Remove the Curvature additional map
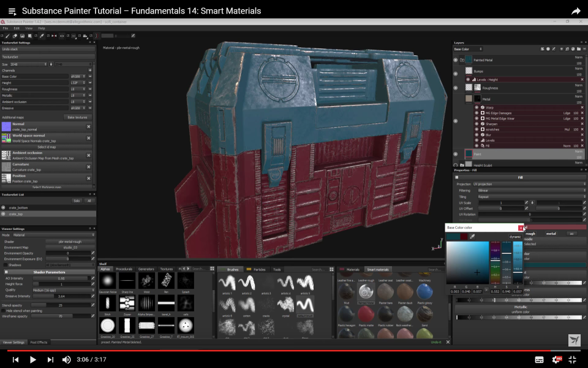The width and height of the screenshot is (588, 368). (x=89, y=167)
